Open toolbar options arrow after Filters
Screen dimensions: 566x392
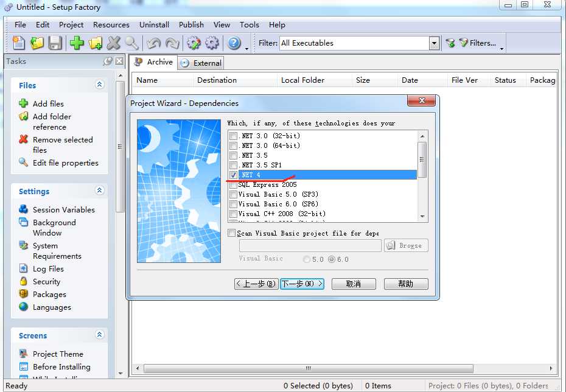501,48
